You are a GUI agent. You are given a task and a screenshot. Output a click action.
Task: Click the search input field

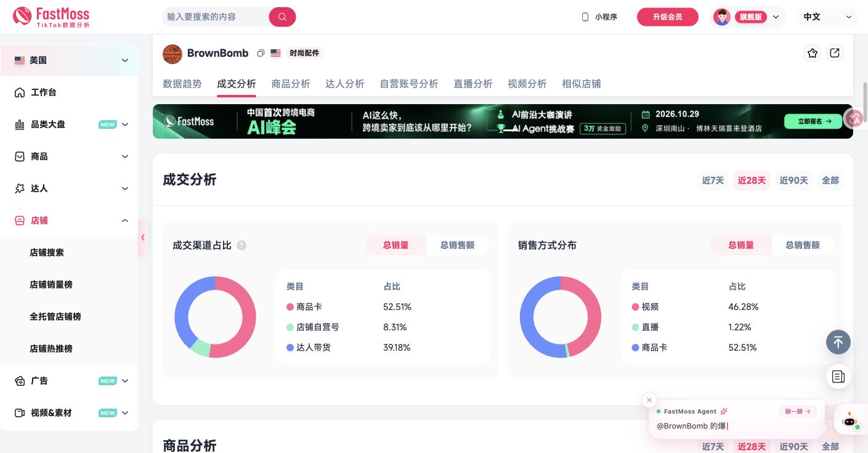pyautogui.click(x=216, y=17)
